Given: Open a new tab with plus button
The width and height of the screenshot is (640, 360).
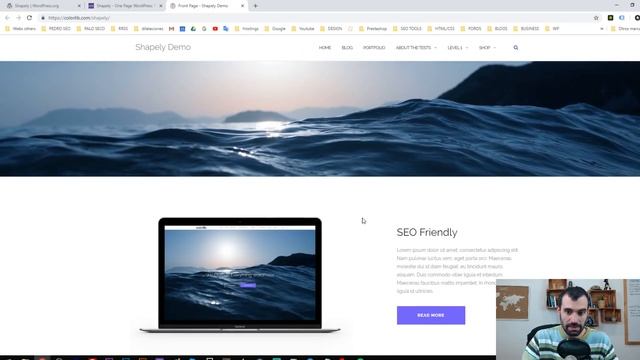Looking at the screenshot, I should 256,6.
